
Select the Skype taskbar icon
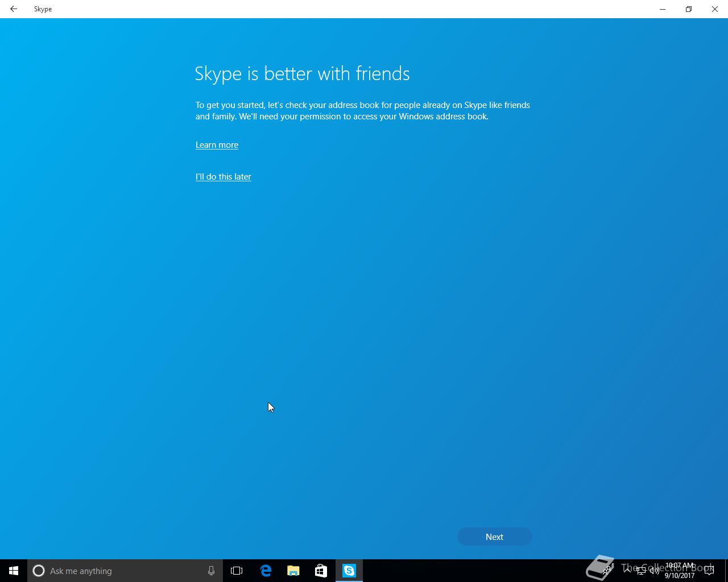(349, 571)
